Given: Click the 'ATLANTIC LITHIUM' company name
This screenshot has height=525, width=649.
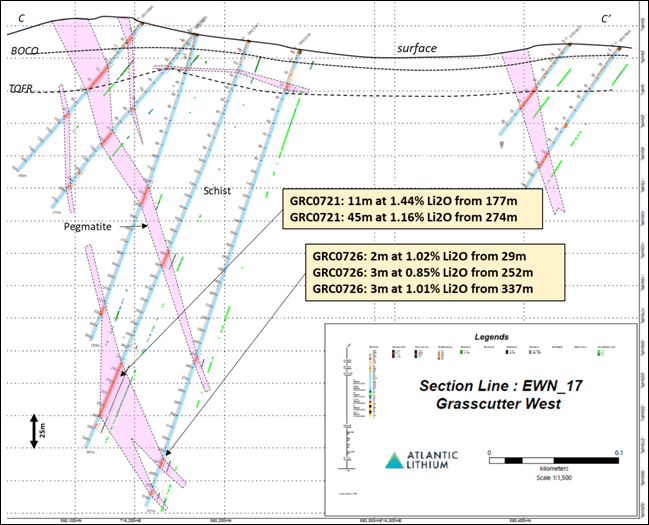Looking at the screenshot, I should tap(432, 460).
